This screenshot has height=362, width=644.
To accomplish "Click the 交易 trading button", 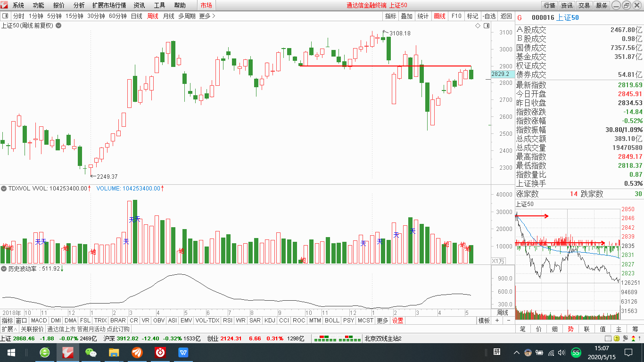I will pyautogui.click(x=584, y=5).
